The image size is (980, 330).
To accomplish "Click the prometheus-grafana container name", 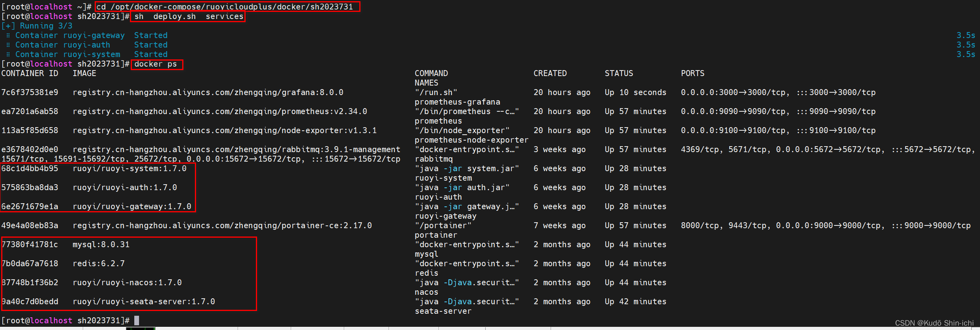I will pos(458,102).
